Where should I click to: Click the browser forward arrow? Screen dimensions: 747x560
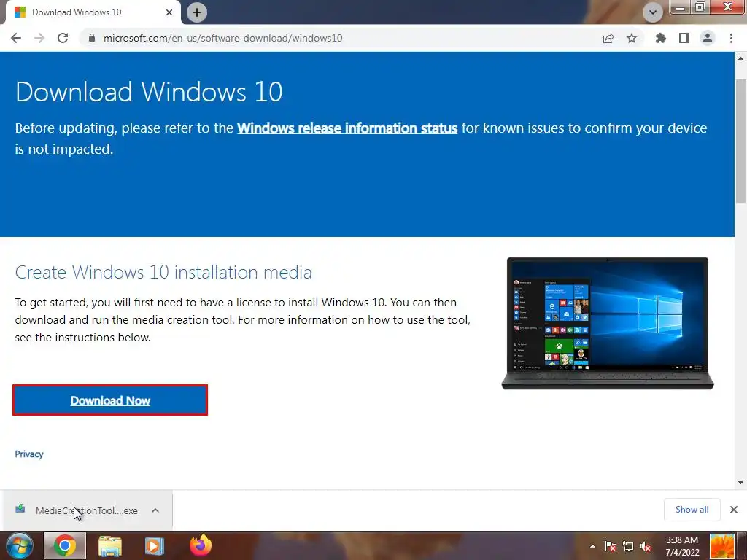tap(39, 38)
